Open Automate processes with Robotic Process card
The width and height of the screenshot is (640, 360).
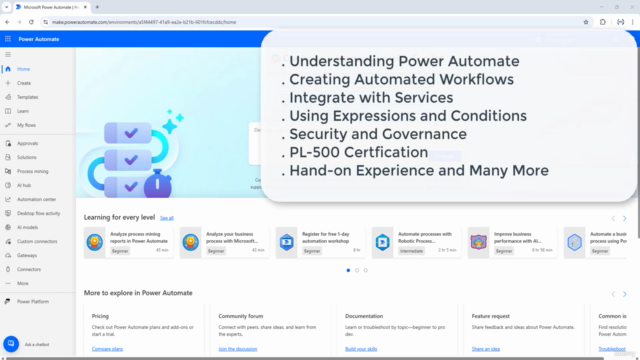(416, 242)
